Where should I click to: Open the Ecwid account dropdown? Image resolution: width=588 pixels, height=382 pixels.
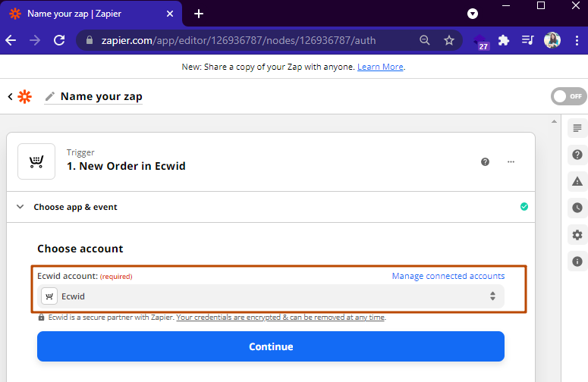270,296
